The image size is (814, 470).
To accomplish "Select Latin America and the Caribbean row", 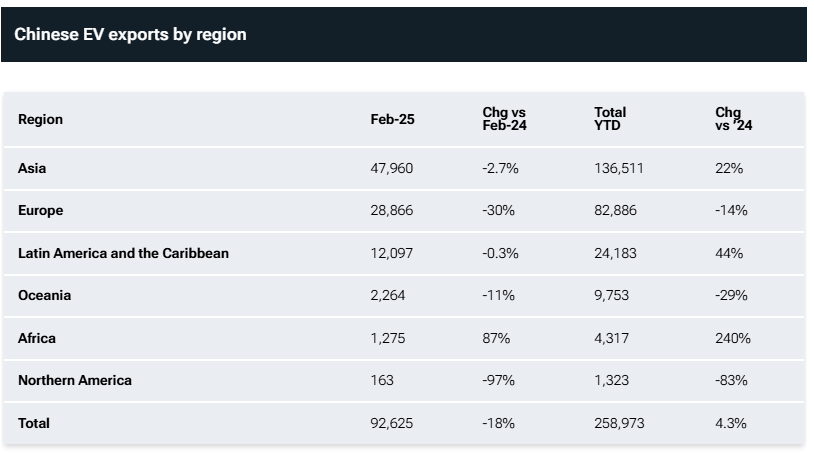I will click(x=123, y=253).
